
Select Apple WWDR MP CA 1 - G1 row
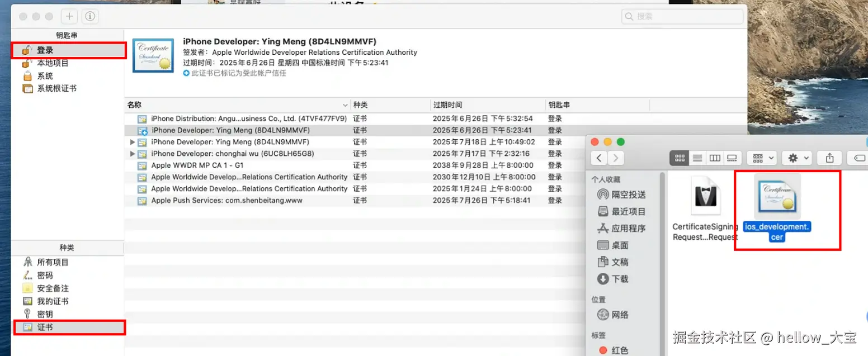(x=355, y=165)
